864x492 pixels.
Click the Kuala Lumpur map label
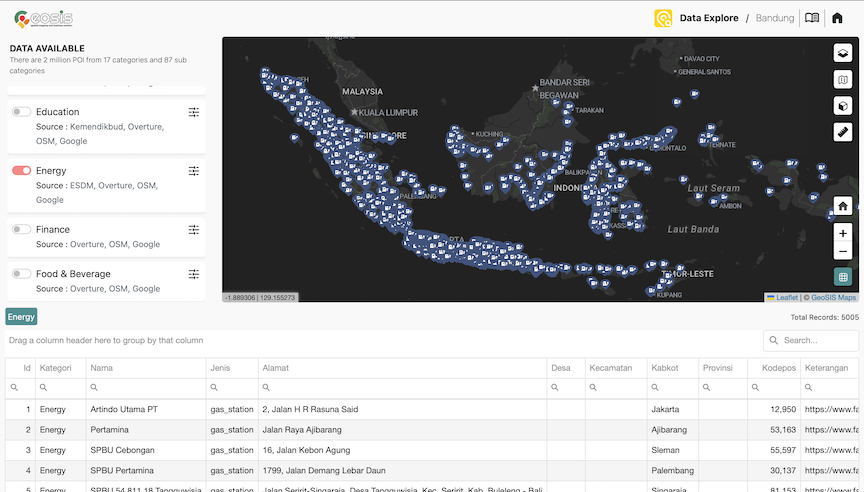(x=388, y=112)
